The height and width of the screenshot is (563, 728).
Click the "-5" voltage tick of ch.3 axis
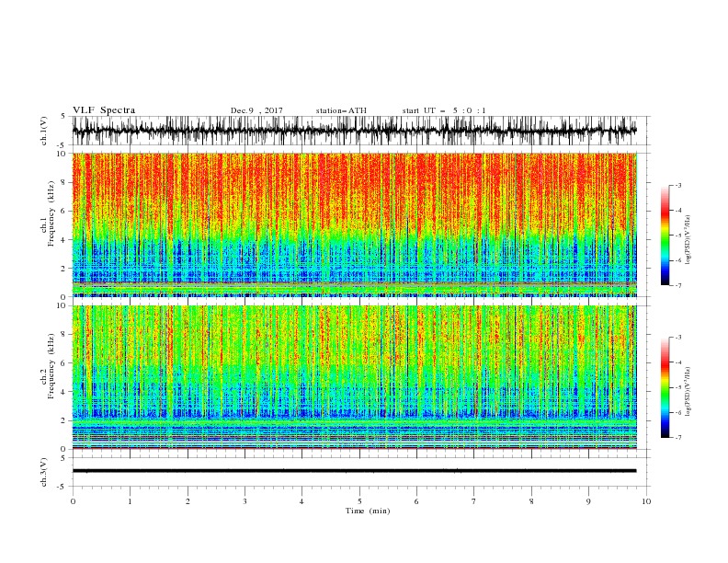pyautogui.click(x=63, y=487)
